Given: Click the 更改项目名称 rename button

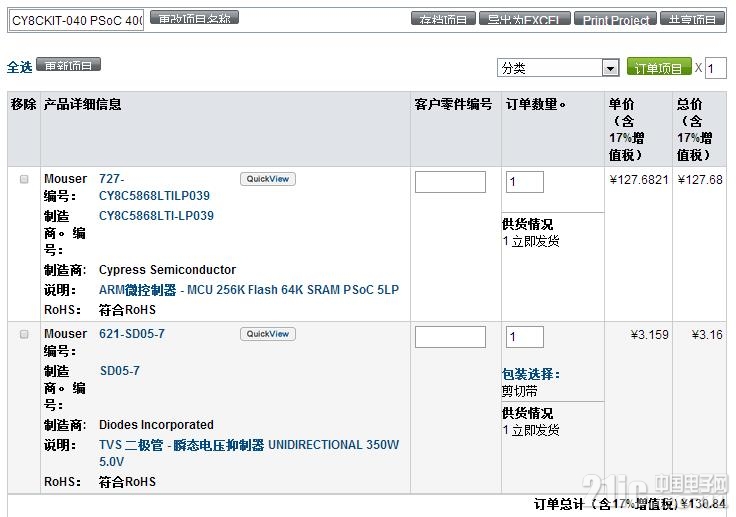Looking at the screenshot, I should [194, 18].
